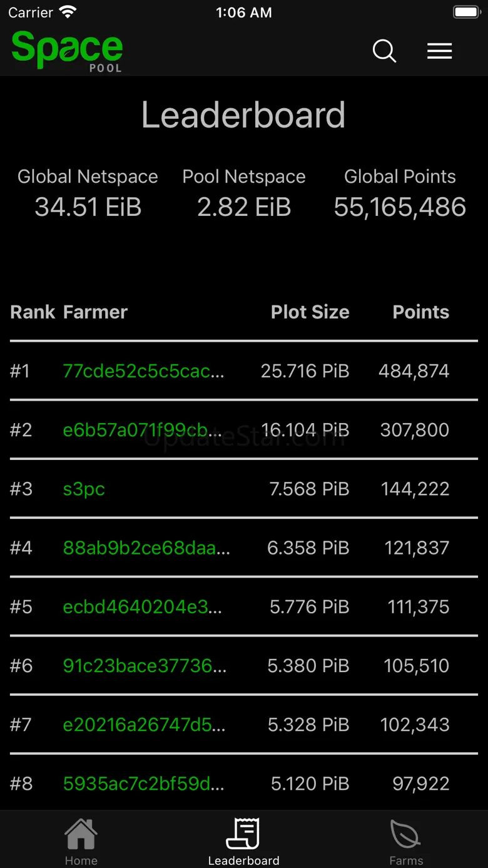Tap the search magnifier icon
Image resolution: width=488 pixels, height=868 pixels.
tap(384, 51)
